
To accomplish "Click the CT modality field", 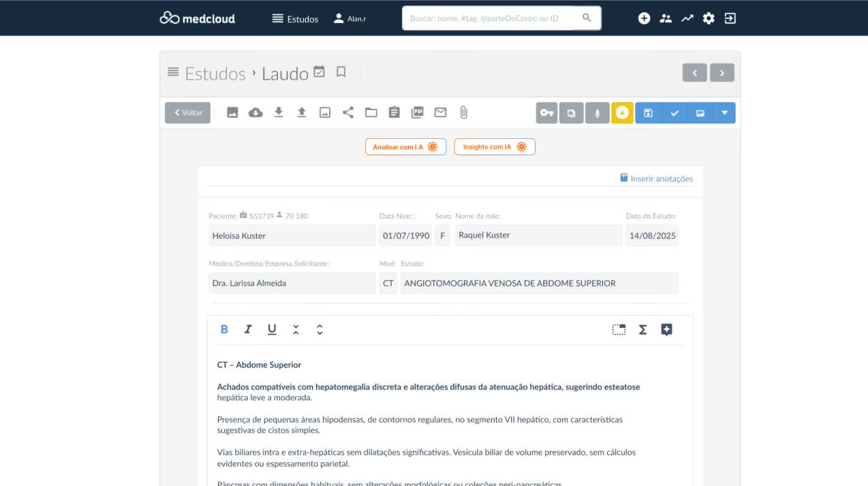I will pyautogui.click(x=388, y=283).
